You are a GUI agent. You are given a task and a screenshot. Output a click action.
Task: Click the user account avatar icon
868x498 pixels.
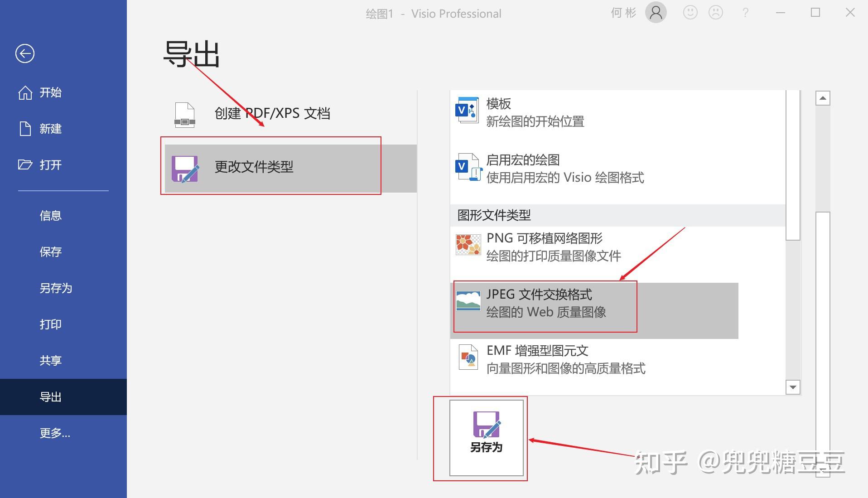(656, 13)
